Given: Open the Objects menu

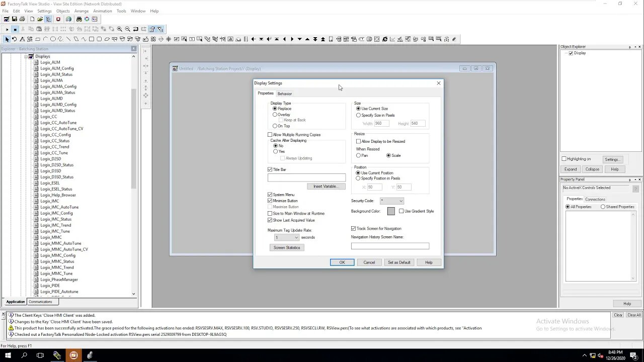Looking at the screenshot, I should (x=63, y=11).
